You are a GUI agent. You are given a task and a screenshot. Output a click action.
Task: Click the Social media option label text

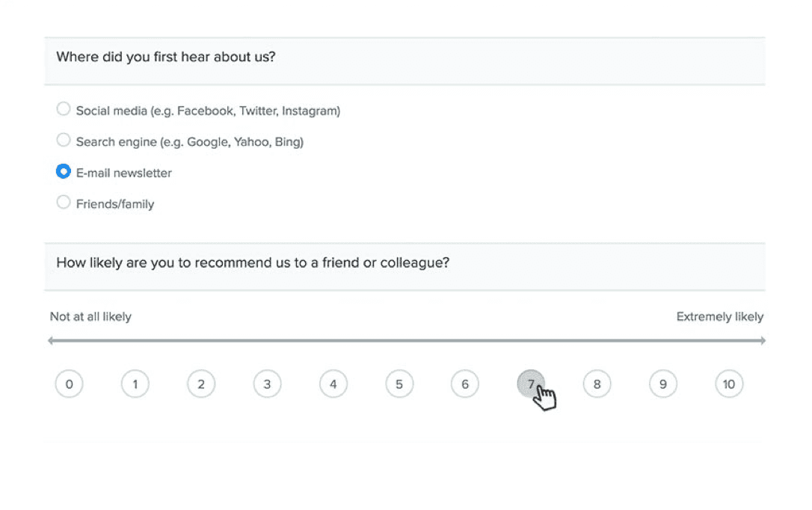(208, 111)
